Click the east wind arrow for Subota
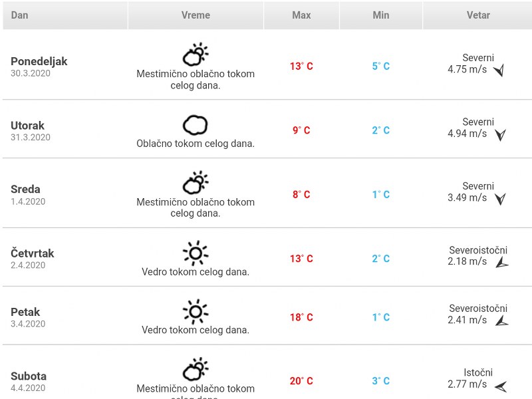The width and height of the screenshot is (532, 399). point(501,385)
